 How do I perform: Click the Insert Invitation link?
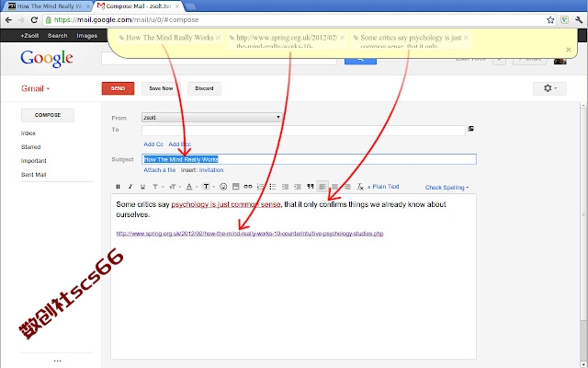[x=211, y=170]
